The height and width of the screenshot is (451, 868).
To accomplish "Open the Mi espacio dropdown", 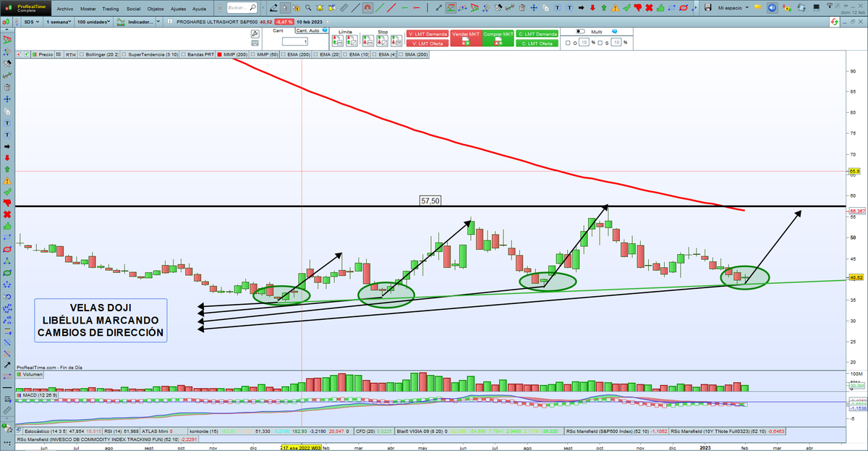I will pos(734,7).
